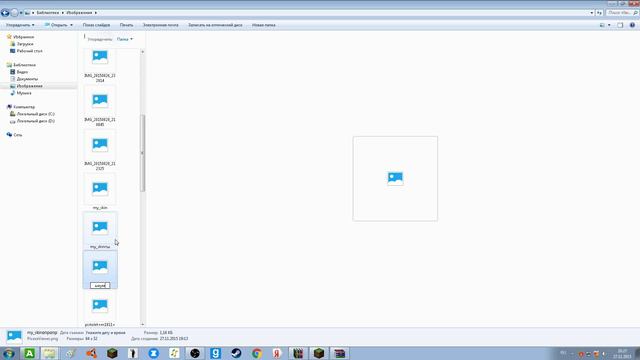
Task: Start the Показ слайдов slideshow
Action: pyautogui.click(x=96, y=25)
